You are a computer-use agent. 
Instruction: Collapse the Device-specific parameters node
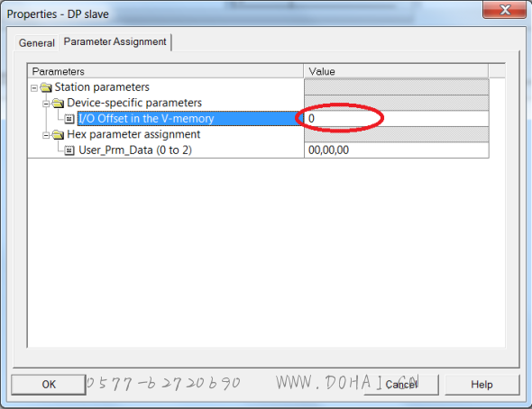coord(46,104)
